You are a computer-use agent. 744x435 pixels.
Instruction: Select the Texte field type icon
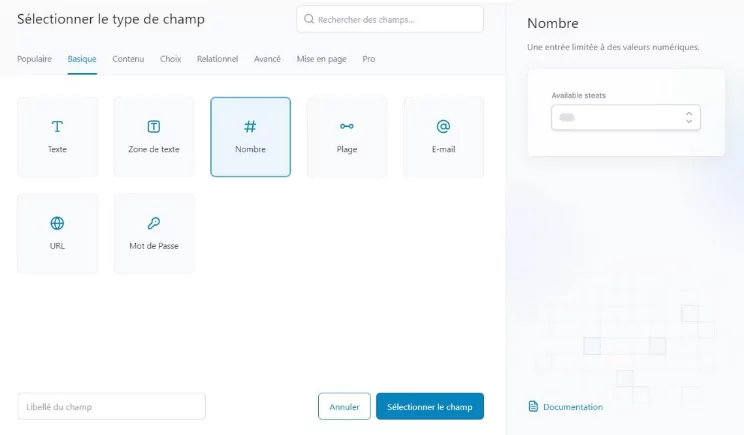point(57,127)
